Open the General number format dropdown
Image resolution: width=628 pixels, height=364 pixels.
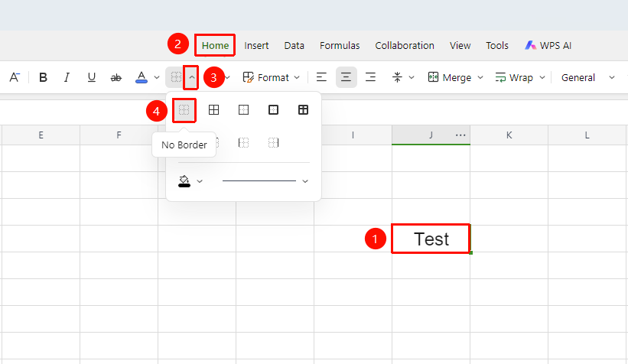point(587,78)
